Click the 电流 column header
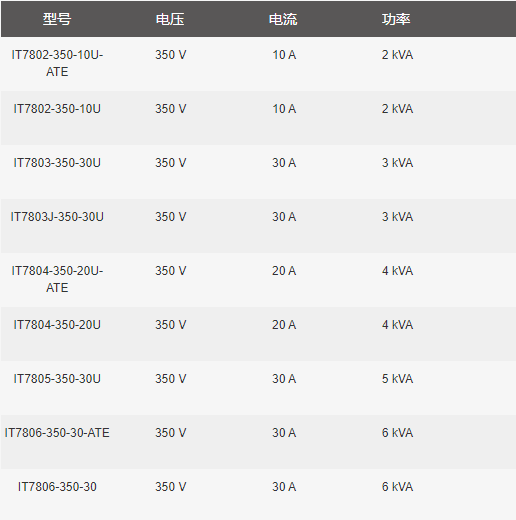Viewport: 516px width, 520px height. 283,19
